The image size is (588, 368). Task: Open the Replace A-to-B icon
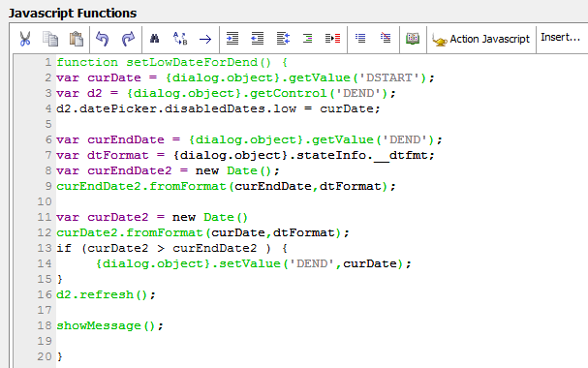tap(180, 39)
